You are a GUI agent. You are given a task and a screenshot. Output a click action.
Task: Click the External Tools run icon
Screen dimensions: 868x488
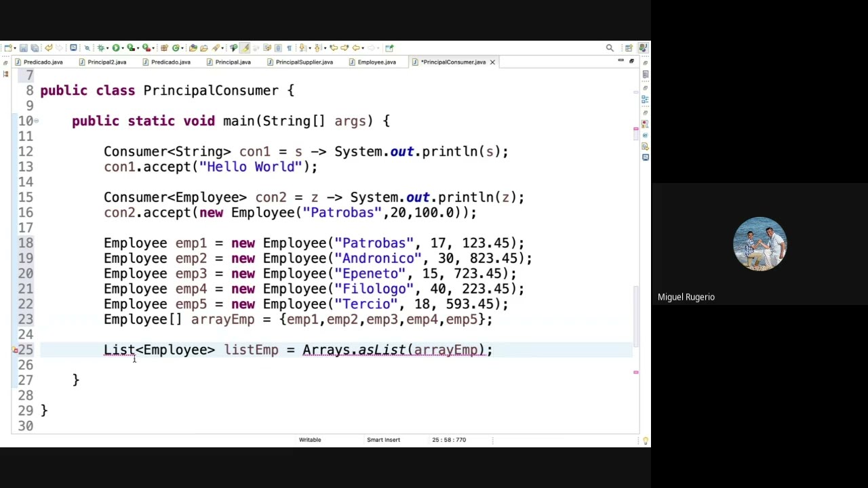145,48
